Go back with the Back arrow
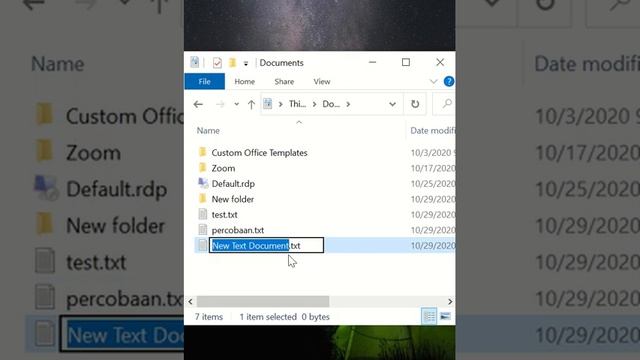 198,104
